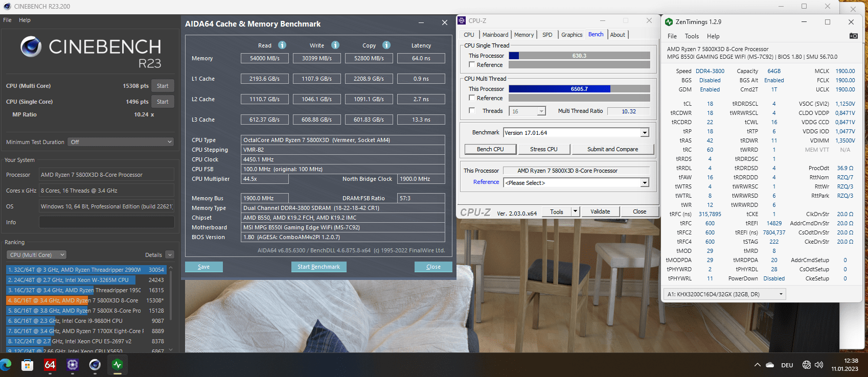Open the Tools dropdown arrow in CPU-Z
The image size is (868, 377).
pyautogui.click(x=575, y=211)
